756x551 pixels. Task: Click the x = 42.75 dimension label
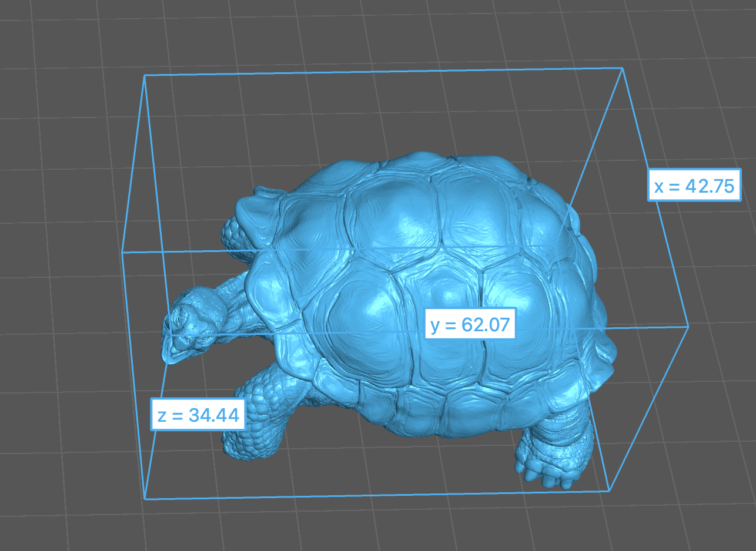(694, 186)
